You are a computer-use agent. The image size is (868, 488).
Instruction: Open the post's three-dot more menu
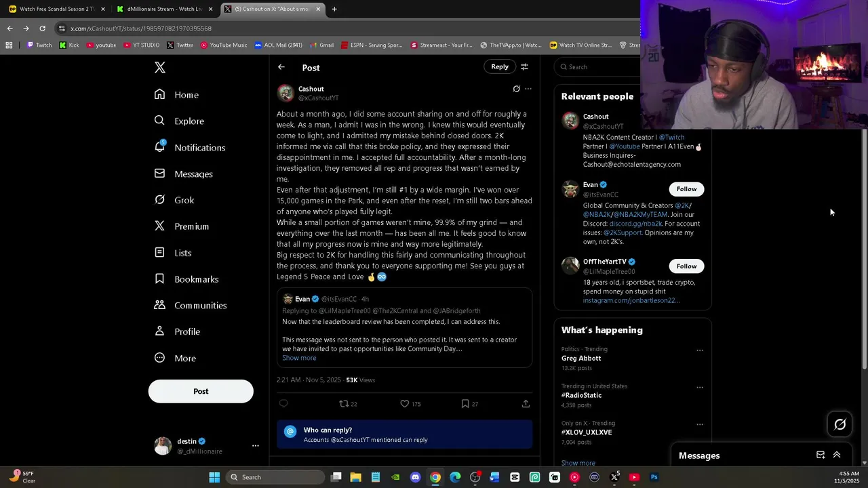(528, 89)
